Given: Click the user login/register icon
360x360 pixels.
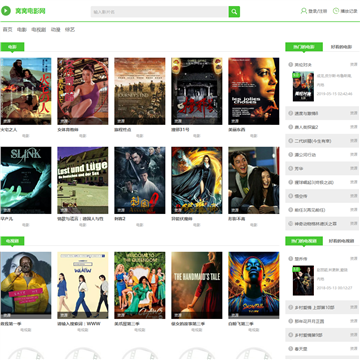Looking at the screenshot, I should 304,11.
